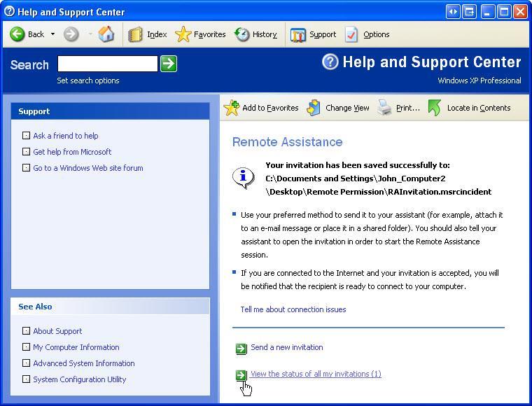This screenshot has width=532, height=406.
Task: Click the Support panel header
Action: pos(111,111)
